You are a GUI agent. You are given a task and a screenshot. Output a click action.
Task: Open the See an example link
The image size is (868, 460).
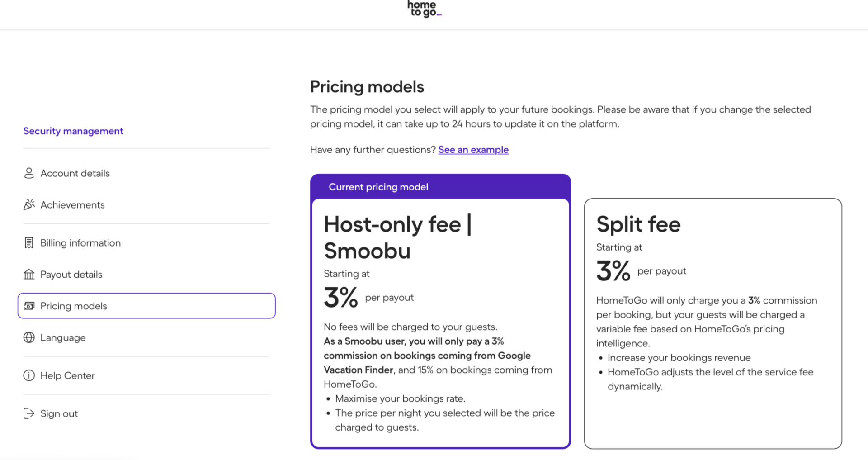tap(473, 150)
